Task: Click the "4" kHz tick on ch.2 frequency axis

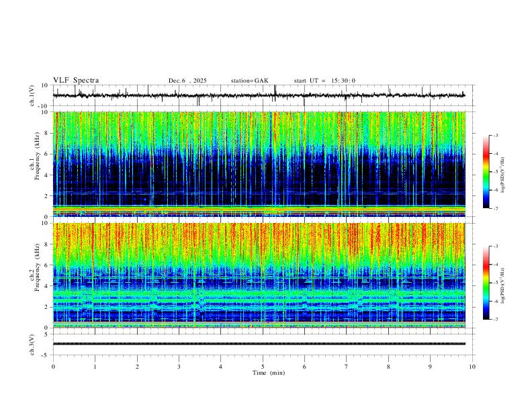Action: pos(47,286)
